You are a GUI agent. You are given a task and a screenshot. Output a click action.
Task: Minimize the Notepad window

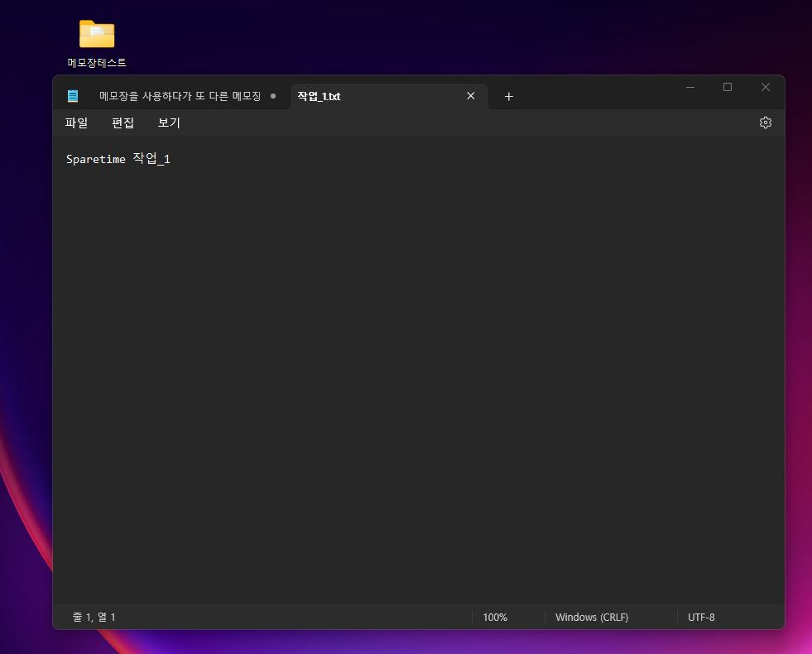click(690, 86)
